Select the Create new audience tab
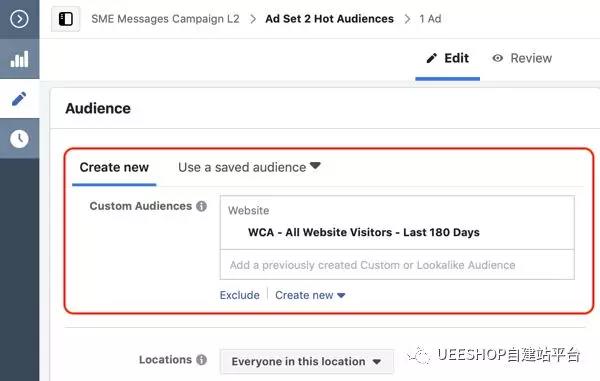 114,168
